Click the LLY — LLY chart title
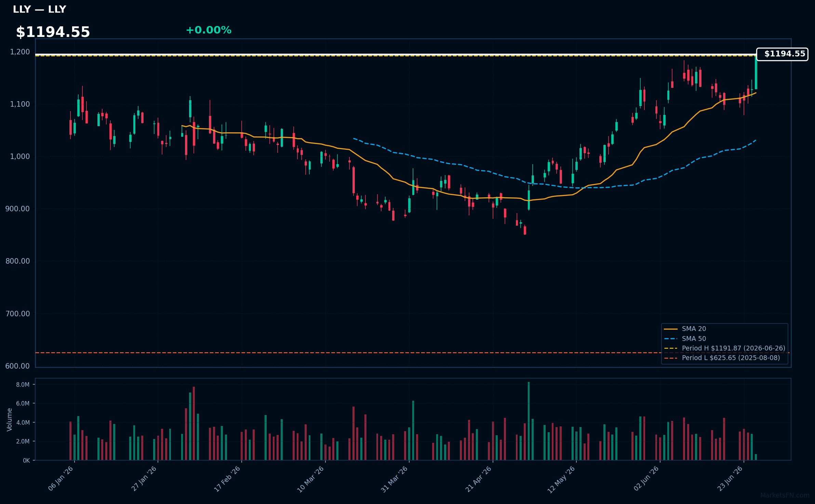 (39, 9)
